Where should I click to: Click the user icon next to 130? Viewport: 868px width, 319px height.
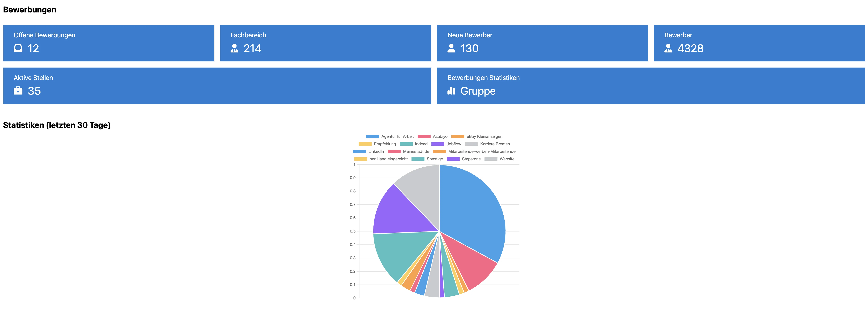[451, 49]
